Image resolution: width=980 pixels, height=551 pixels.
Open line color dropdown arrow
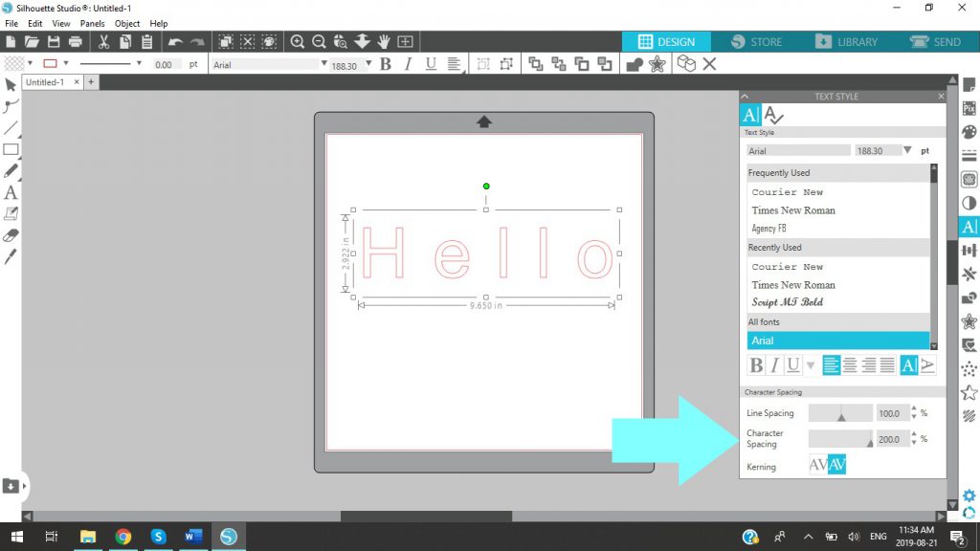tap(66, 63)
